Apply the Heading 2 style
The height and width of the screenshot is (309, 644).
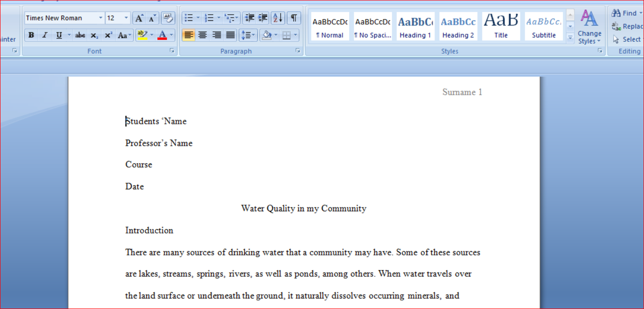pos(458,27)
